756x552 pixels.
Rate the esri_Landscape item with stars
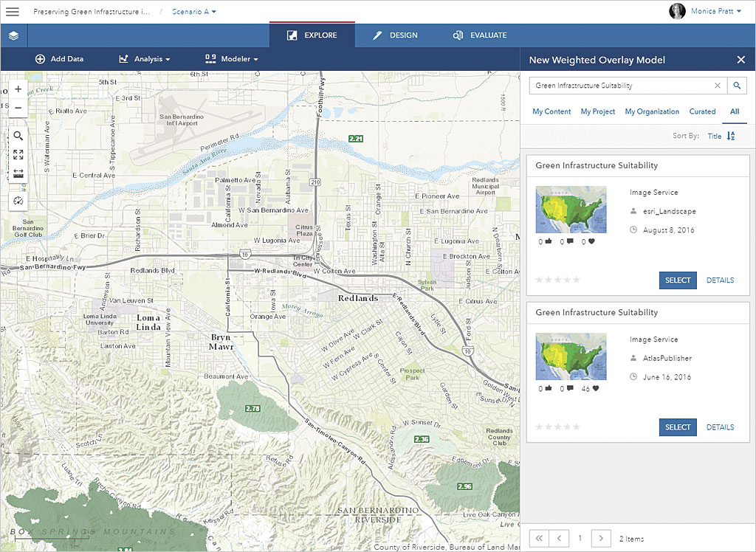558,280
